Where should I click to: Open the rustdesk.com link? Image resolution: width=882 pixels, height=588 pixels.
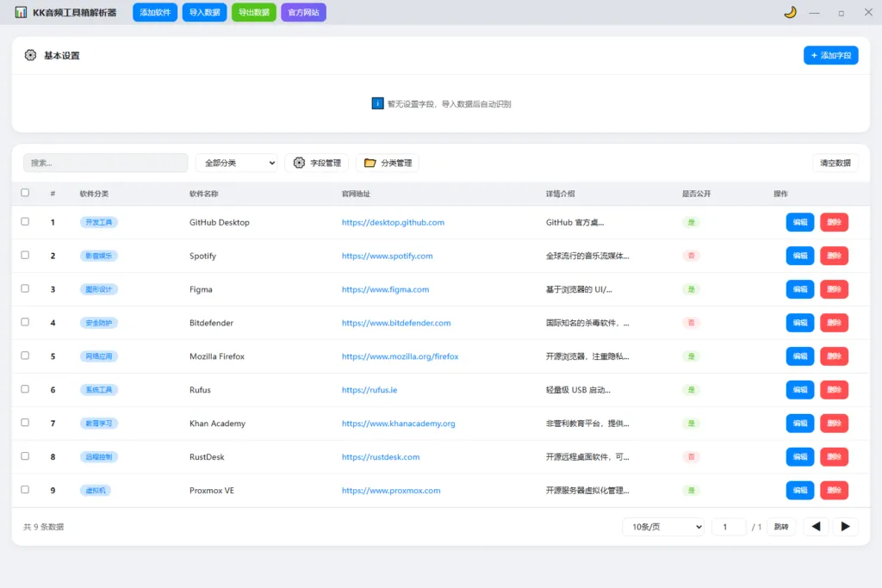381,457
